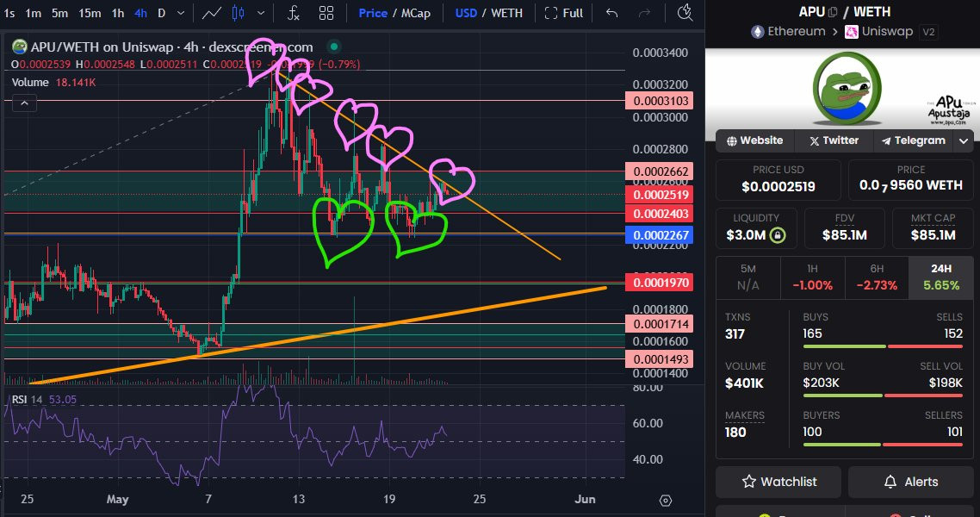Redo the chart action
This screenshot has width=980, height=517.
tap(644, 13)
